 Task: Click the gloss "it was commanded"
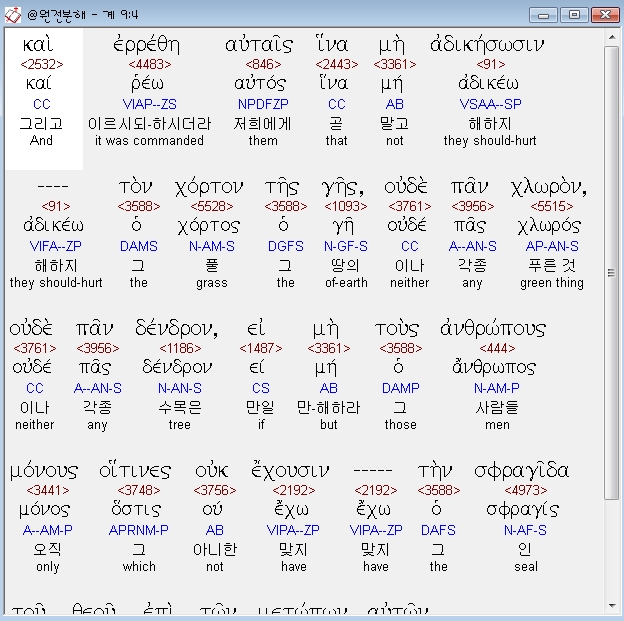point(149,141)
